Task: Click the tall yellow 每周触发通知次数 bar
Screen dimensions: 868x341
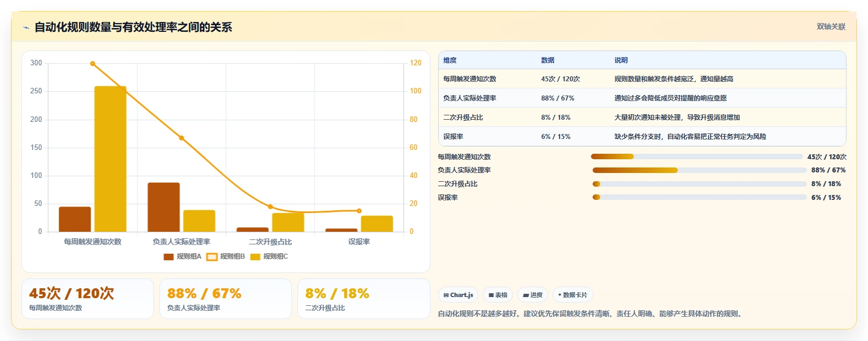Action: click(x=110, y=159)
